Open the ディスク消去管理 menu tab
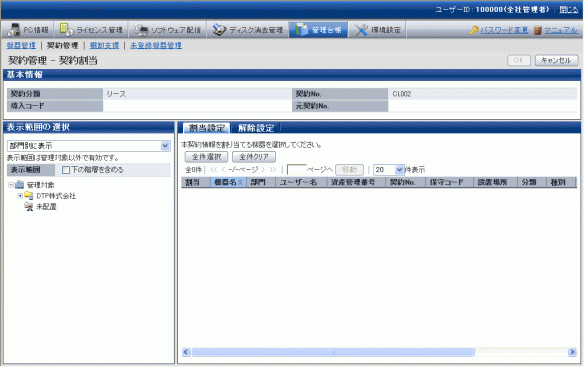Image resolution: width=584 pixels, height=367 pixels. [x=248, y=30]
